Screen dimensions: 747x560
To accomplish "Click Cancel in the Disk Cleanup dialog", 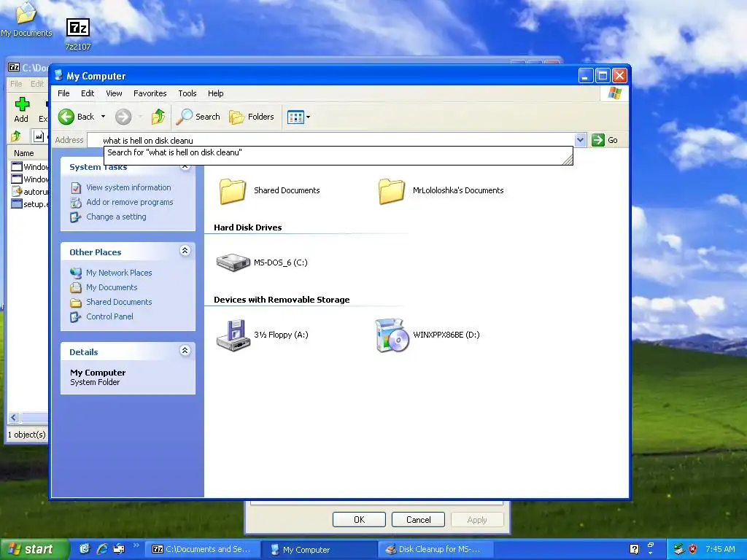I will [x=418, y=519].
